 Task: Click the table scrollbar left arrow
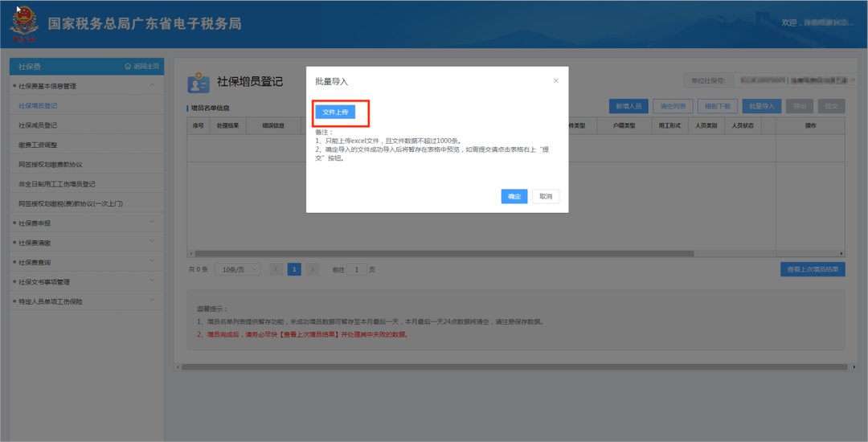(x=190, y=253)
